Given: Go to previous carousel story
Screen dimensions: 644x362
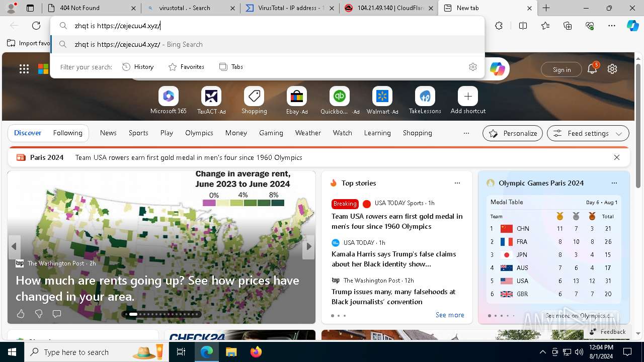Looking at the screenshot, I should pyautogui.click(x=14, y=246).
